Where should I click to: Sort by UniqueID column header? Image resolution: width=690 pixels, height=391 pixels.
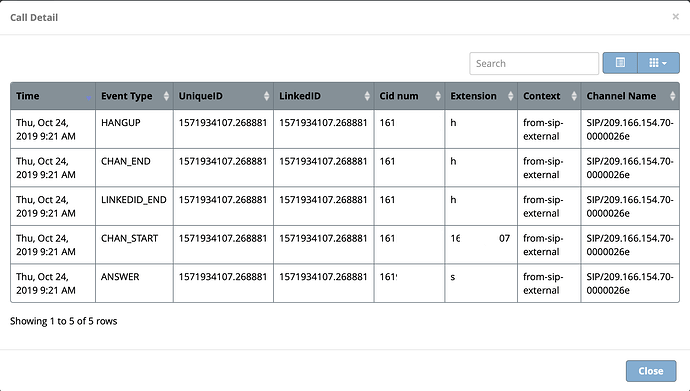coord(223,96)
